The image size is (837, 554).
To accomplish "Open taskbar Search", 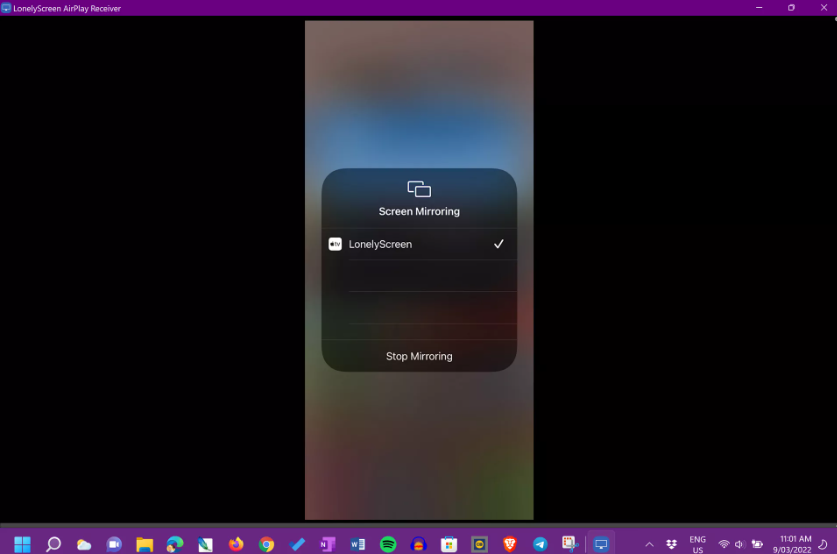I will coord(53,544).
